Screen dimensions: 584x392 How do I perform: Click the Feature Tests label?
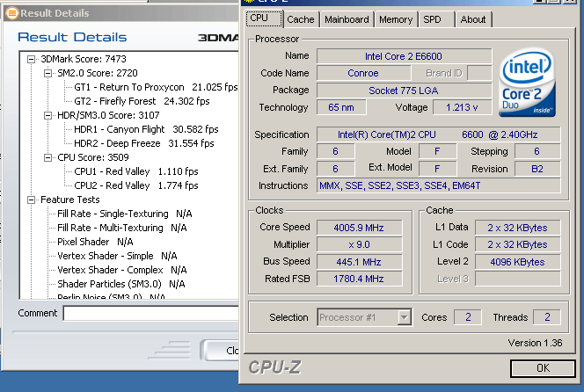70,200
